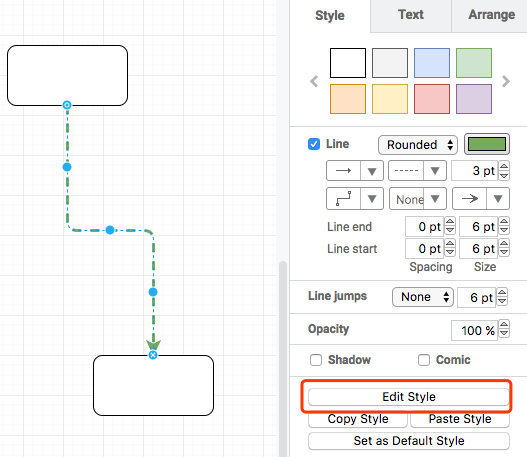The width and height of the screenshot is (527, 457).
Task: Increase line width stepper arrow
Action: tap(504, 166)
